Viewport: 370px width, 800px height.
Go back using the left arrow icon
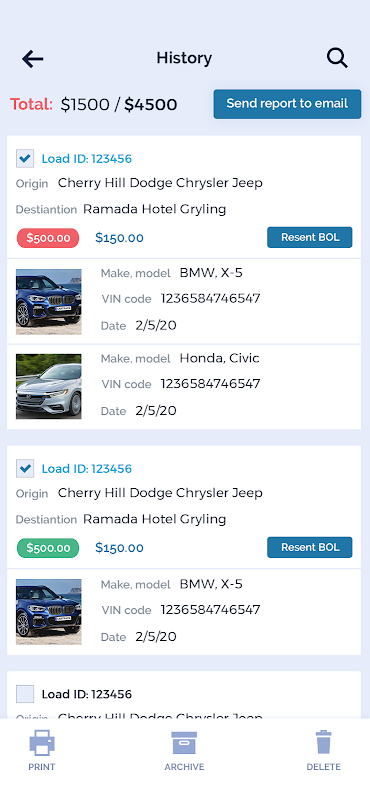32,59
